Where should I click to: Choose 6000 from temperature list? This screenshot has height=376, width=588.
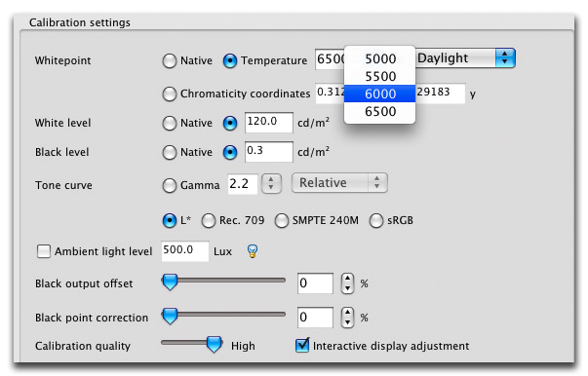pos(380,94)
